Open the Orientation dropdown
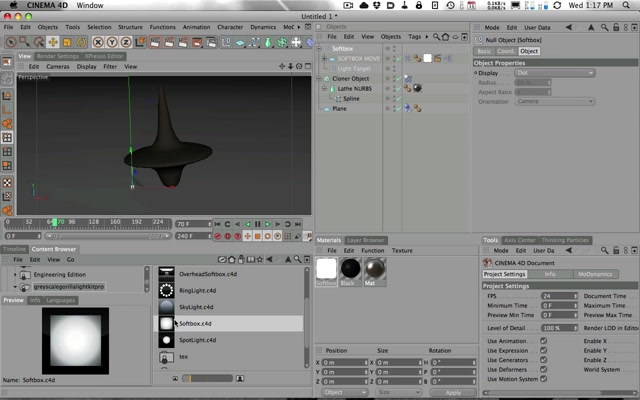Viewport: 640px width, 400px height. (x=554, y=101)
